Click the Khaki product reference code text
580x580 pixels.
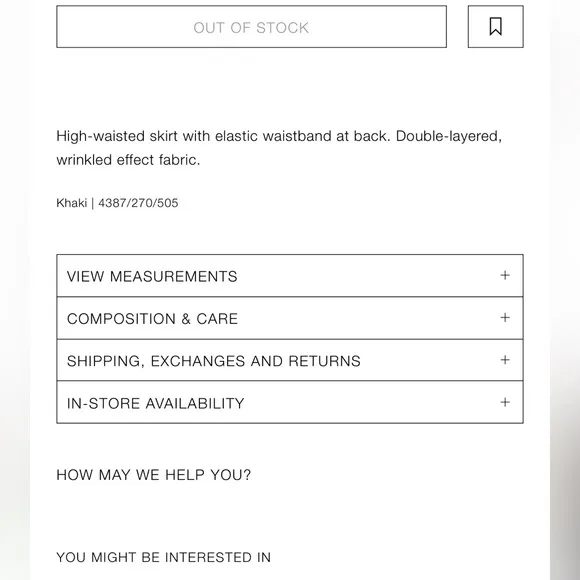(117, 203)
